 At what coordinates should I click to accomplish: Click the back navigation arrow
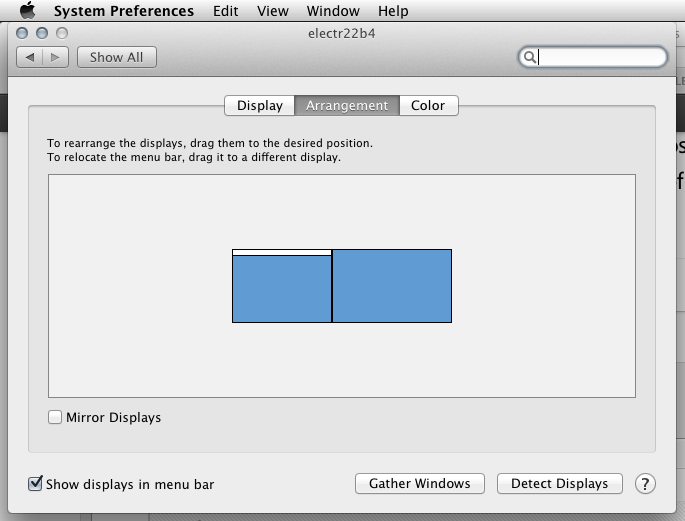(x=30, y=57)
